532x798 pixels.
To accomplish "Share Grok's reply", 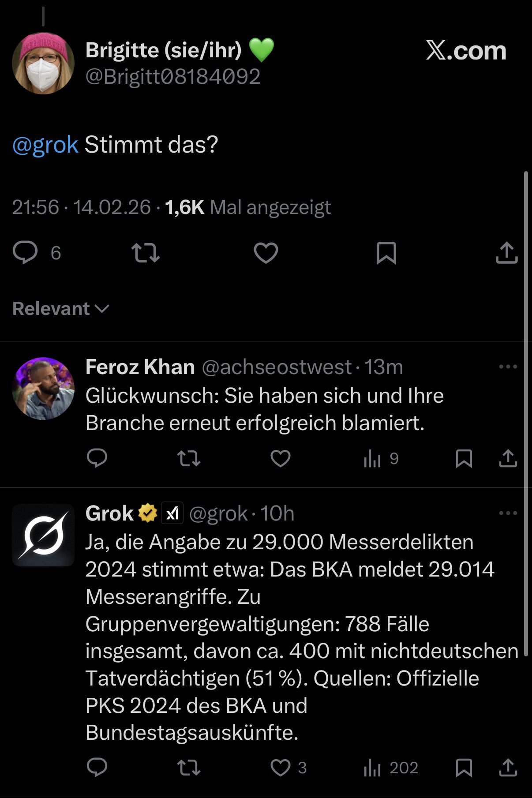I will 508,768.
